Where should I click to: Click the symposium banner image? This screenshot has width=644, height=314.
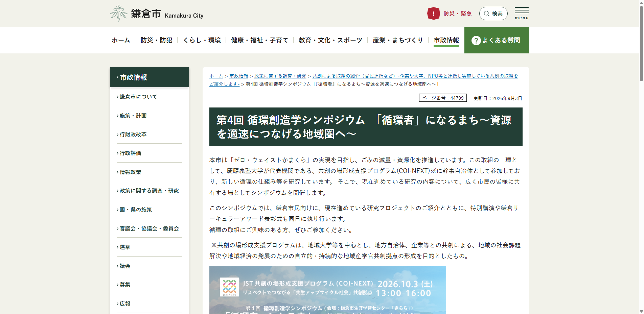pyautogui.click(x=328, y=290)
